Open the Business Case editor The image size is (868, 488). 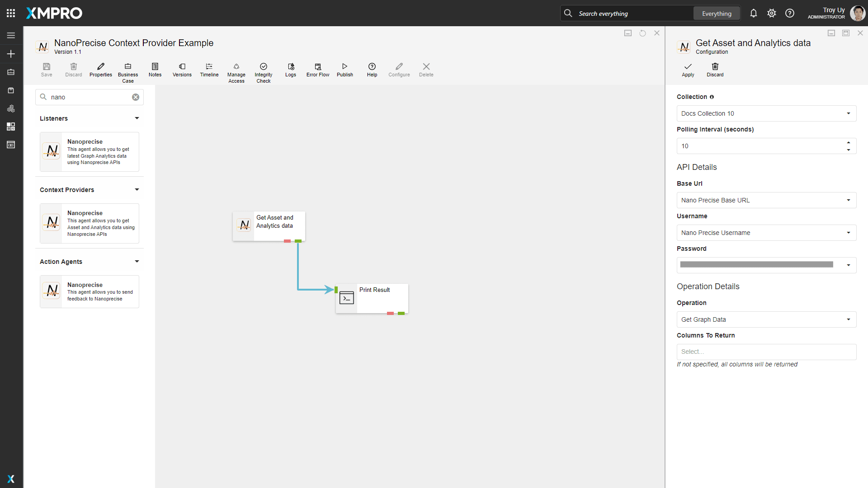(128, 66)
